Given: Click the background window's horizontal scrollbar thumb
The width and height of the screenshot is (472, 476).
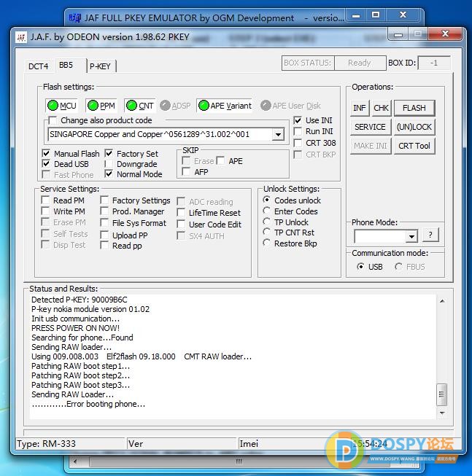Looking at the screenshot, I should point(239,461).
